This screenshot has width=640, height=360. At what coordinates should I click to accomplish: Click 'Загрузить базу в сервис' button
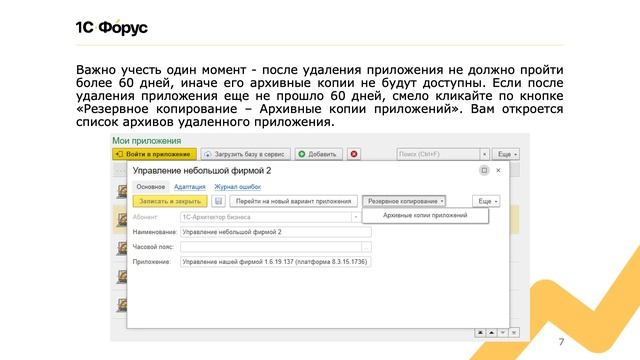[245, 154]
